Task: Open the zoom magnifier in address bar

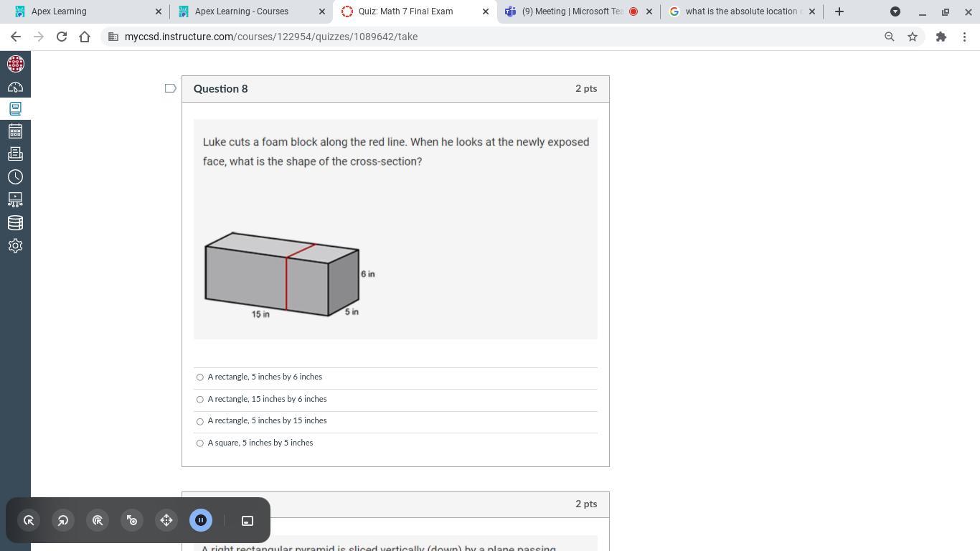Action: click(890, 37)
